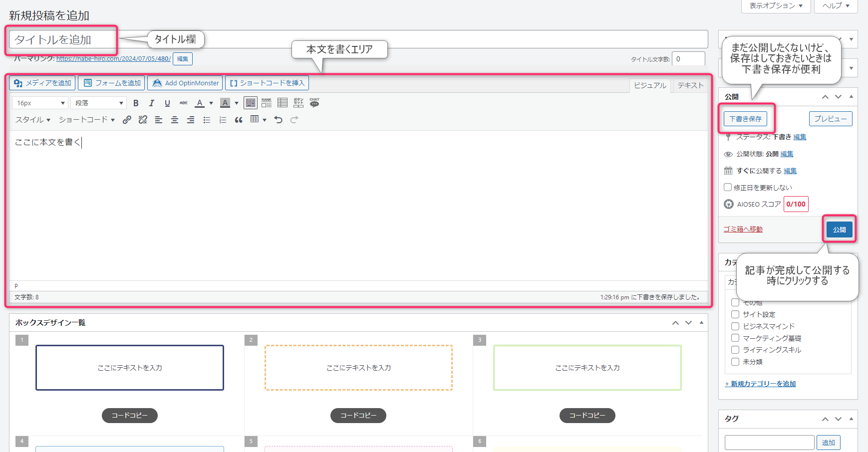Apply background color with highlighted A

225,103
